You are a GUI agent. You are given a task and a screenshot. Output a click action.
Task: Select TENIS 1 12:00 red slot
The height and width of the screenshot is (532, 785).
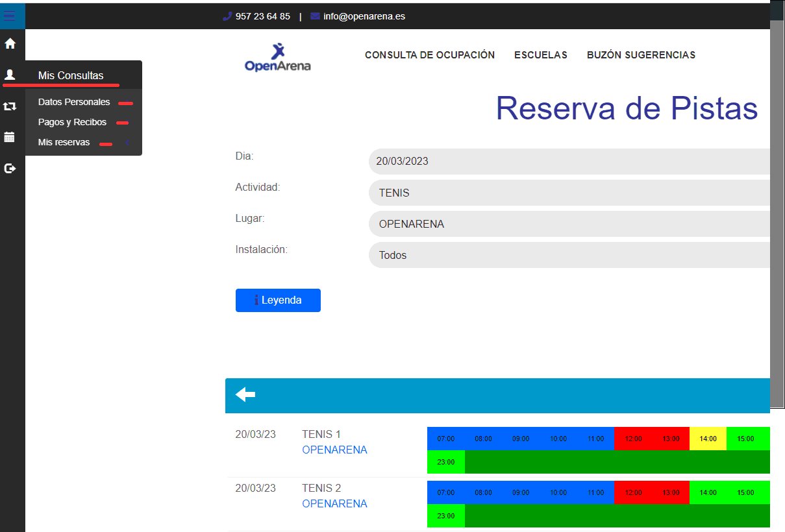click(633, 439)
